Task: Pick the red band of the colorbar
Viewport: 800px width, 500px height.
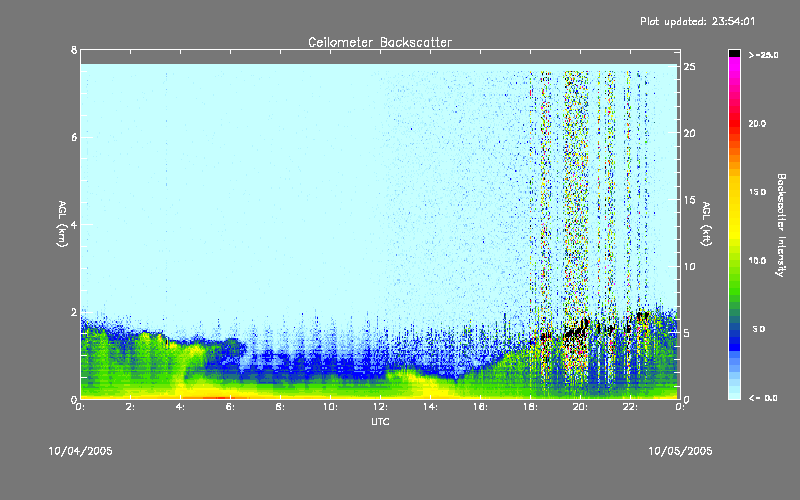Action: click(x=734, y=125)
